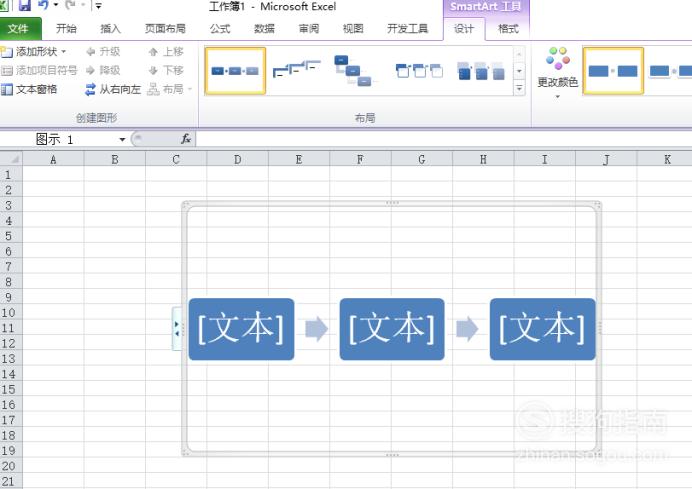The width and height of the screenshot is (692, 489).
Task: Select the Accent Process layout thumbnail
Action: [x=419, y=71]
